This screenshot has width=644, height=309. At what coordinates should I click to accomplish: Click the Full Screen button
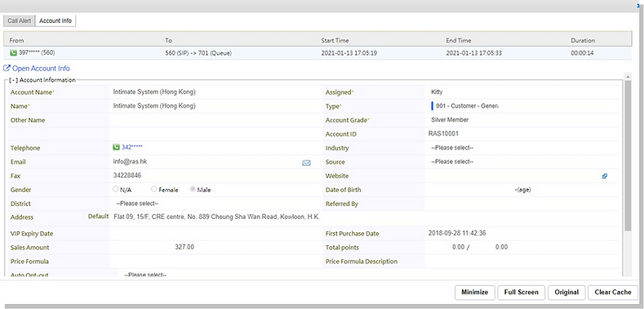(522, 292)
